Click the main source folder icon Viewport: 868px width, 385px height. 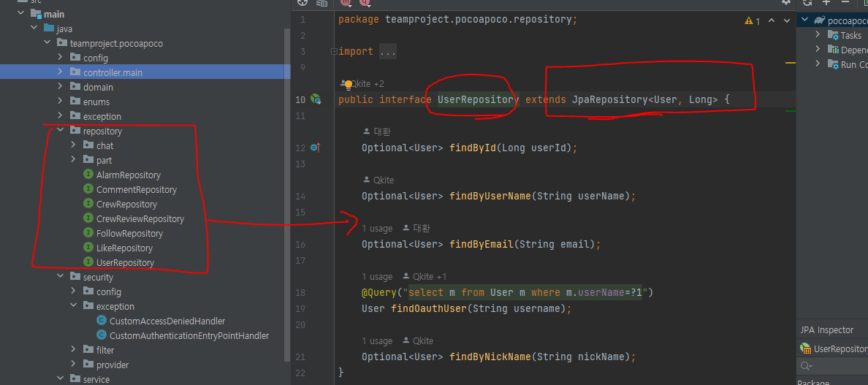(36, 14)
